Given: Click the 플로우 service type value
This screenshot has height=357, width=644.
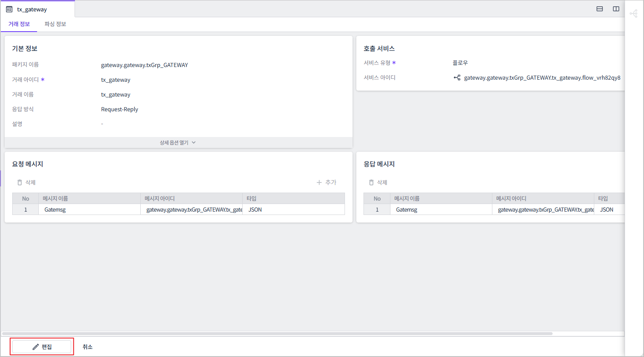Looking at the screenshot, I should tap(460, 63).
